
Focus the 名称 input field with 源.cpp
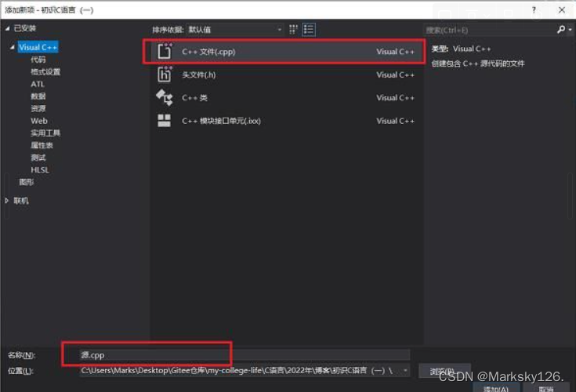pos(245,355)
